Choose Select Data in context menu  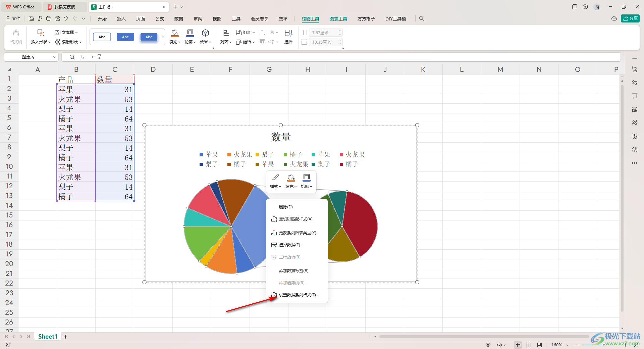coord(297,245)
